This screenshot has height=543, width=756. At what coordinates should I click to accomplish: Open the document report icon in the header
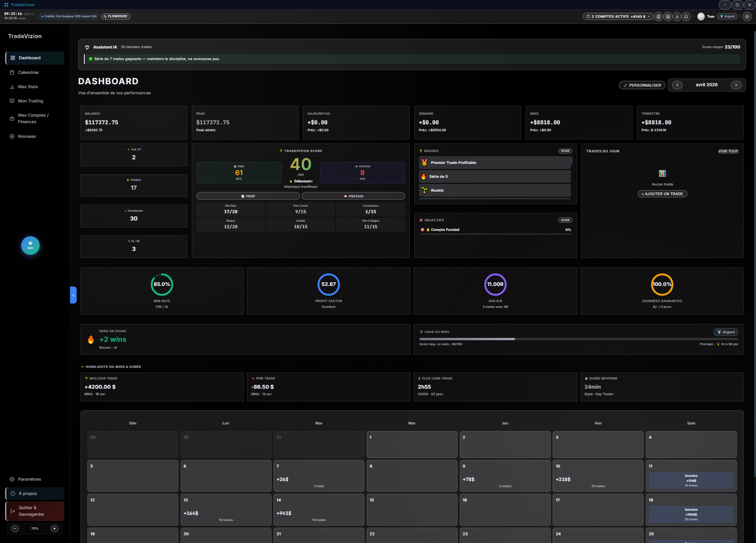tap(659, 17)
